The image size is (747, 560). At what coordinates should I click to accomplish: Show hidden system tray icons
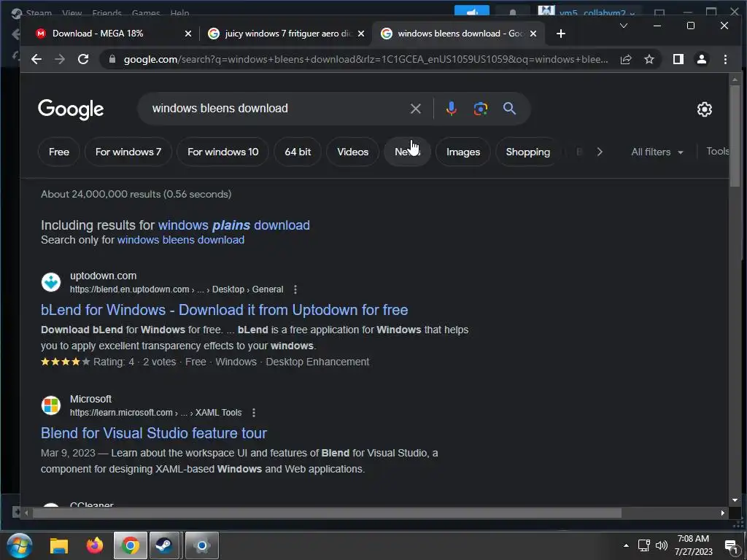[x=626, y=545]
